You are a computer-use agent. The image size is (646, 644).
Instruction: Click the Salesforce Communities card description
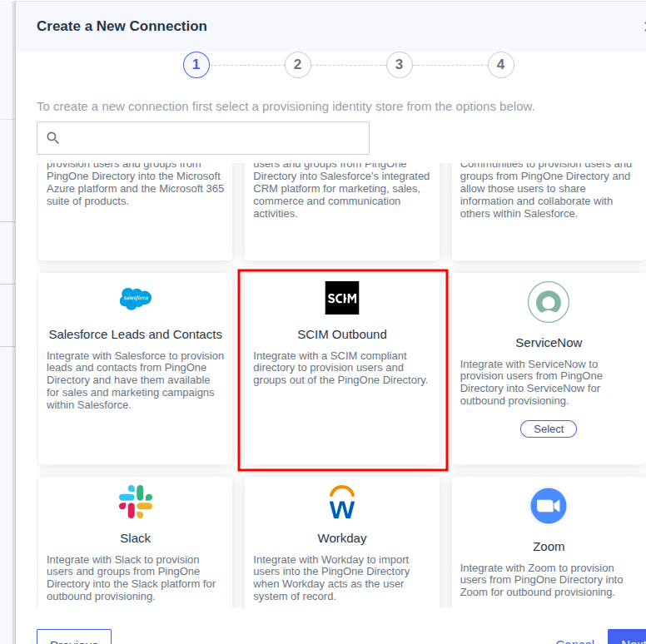[x=546, y=191]
